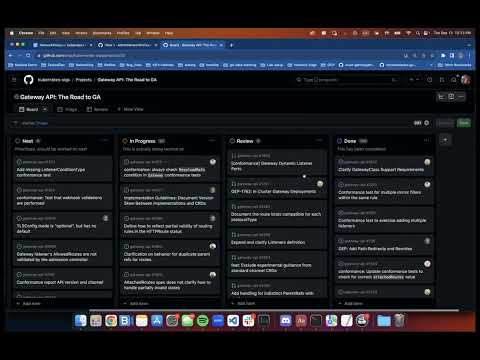
Task: Open 'Conformance test for multiple mirror filters' card
Action: coord(384,191)
